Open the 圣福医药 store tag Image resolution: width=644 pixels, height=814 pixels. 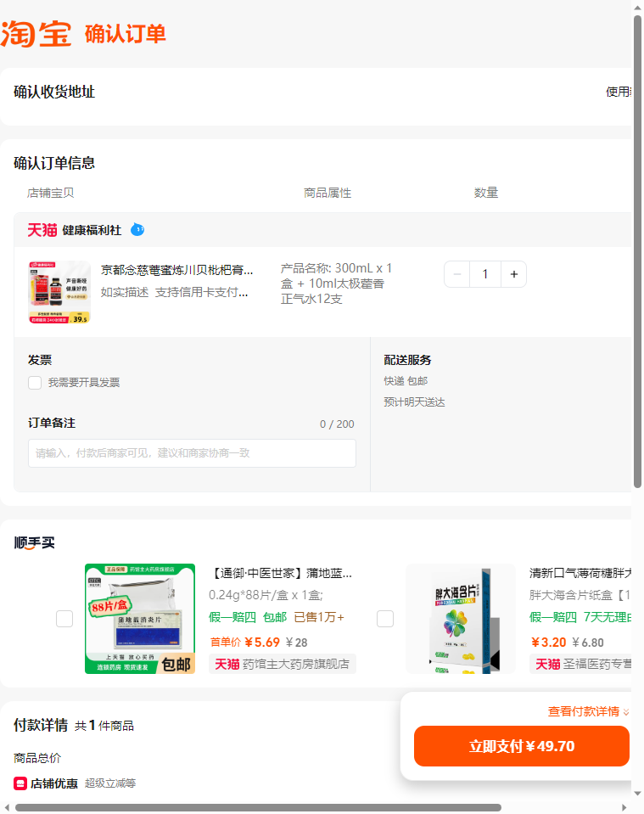pos(580,664)
